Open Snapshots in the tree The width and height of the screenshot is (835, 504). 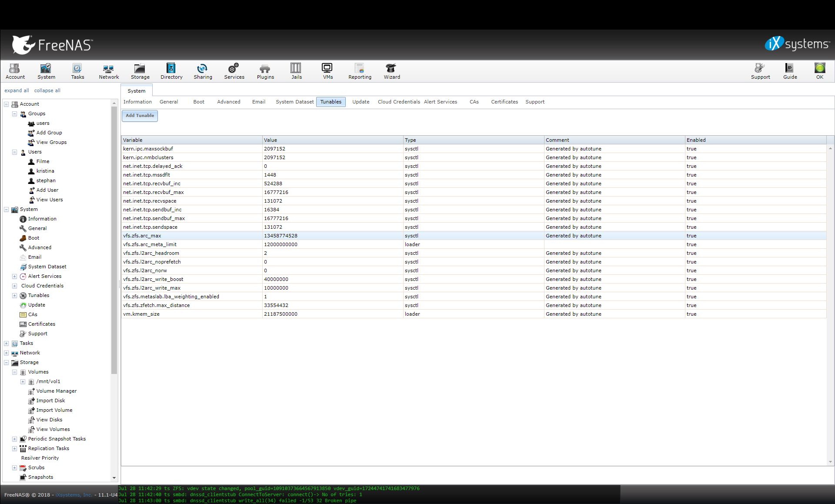(x=40, y=477)
